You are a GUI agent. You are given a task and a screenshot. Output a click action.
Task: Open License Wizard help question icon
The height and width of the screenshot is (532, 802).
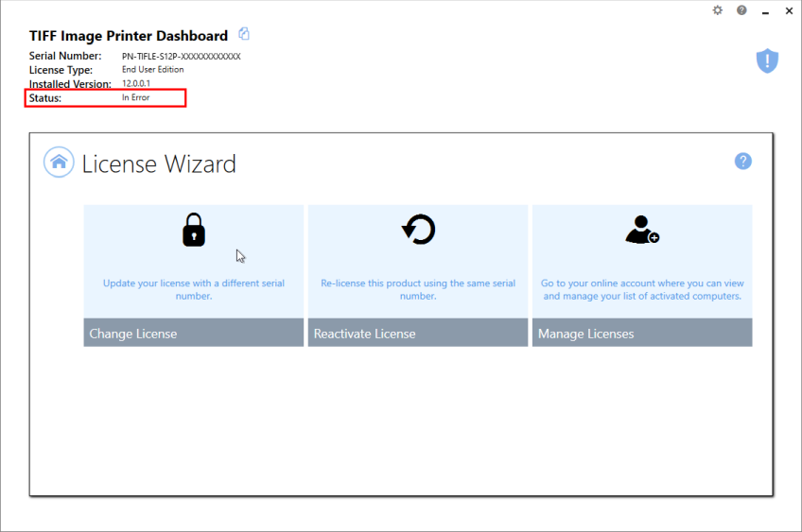[x=743, y=161]
